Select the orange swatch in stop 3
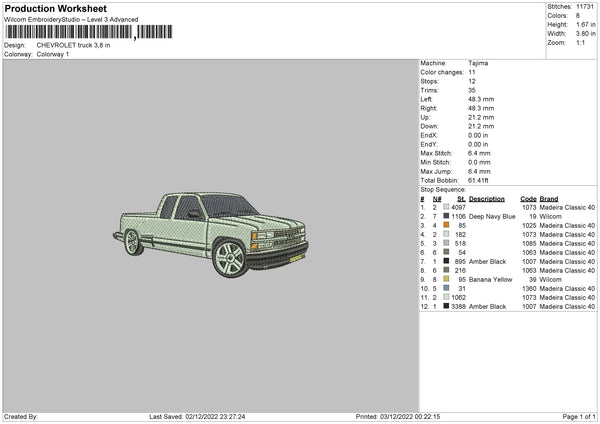The width and height of the screenshot is (600, 424). [445, 225]
